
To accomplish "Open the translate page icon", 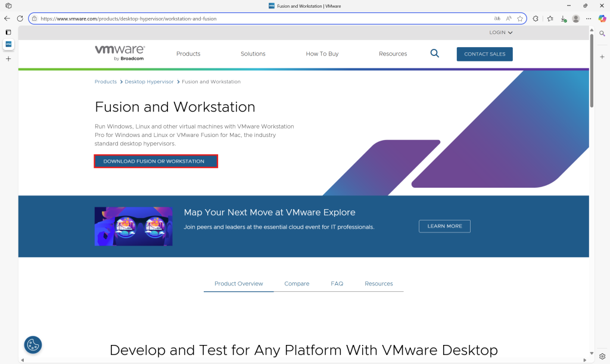I will coord(497,18).
